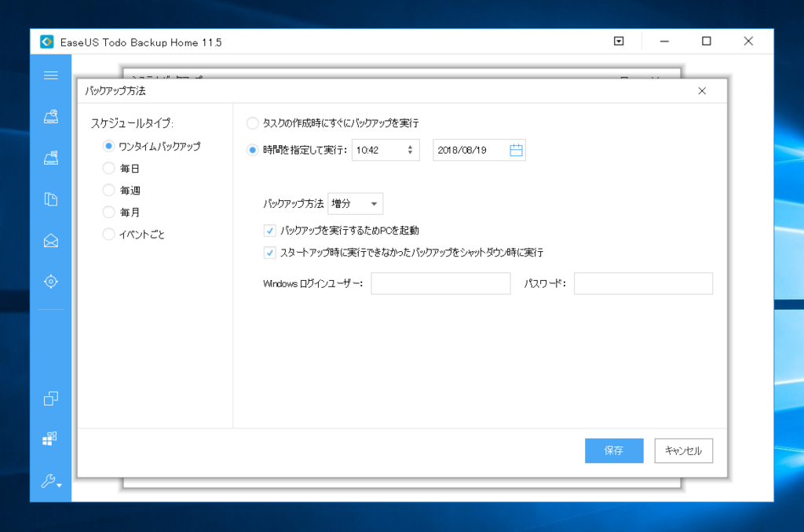This screenshot has height=532, width=804.
Task: Click the 10:42 time field
Action: click(386, 150)
